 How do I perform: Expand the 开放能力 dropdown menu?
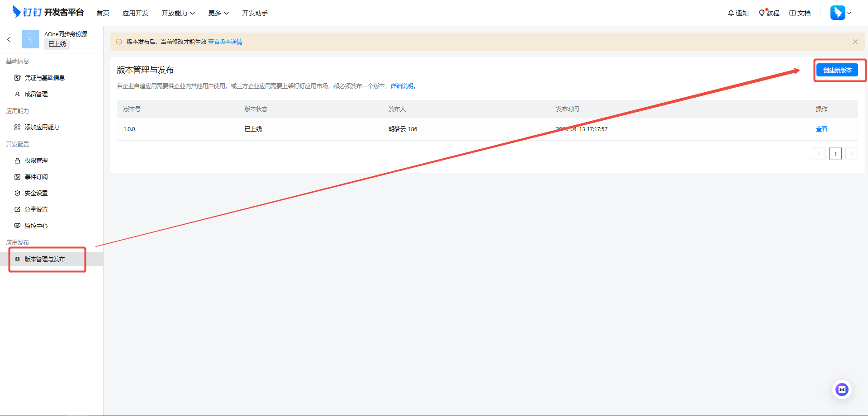pyautogui.click(x=178, y=13)
